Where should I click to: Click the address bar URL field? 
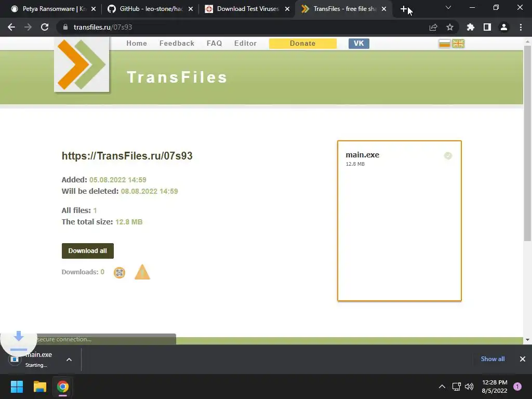click(x=244, y=27)
